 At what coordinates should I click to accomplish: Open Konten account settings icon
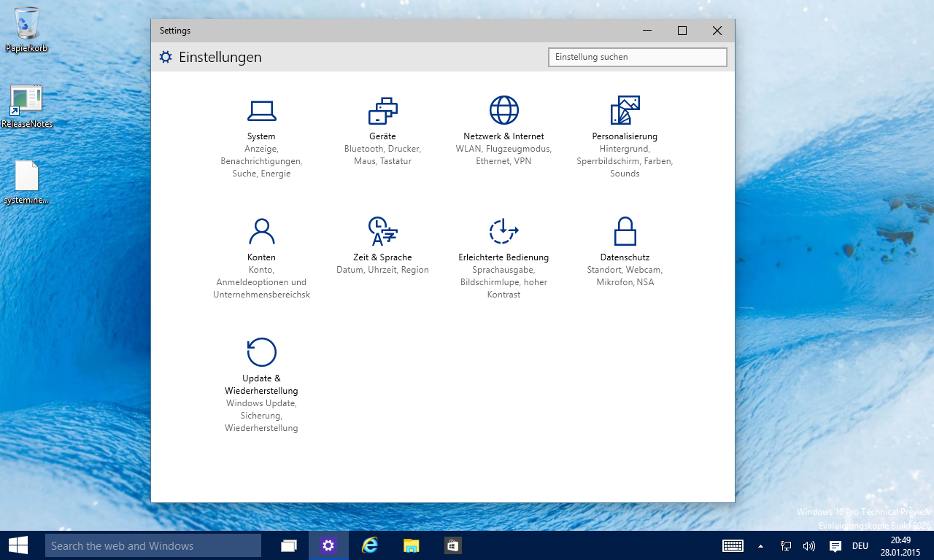point(261,232)
